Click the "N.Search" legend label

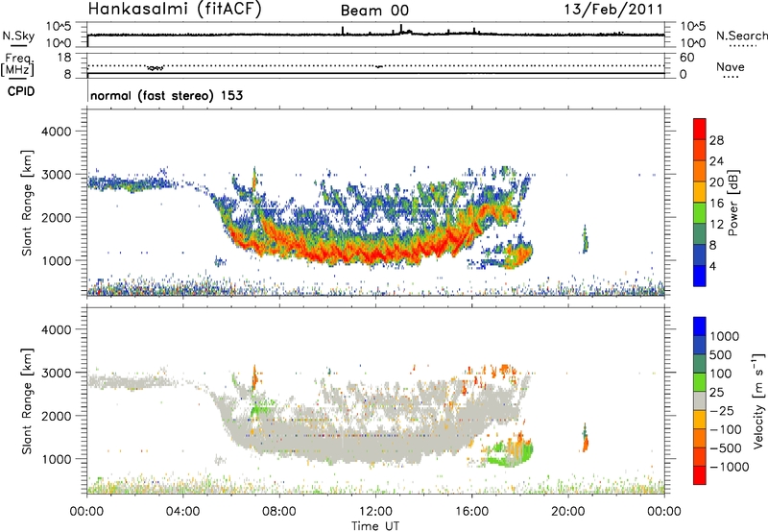point(742,36)
